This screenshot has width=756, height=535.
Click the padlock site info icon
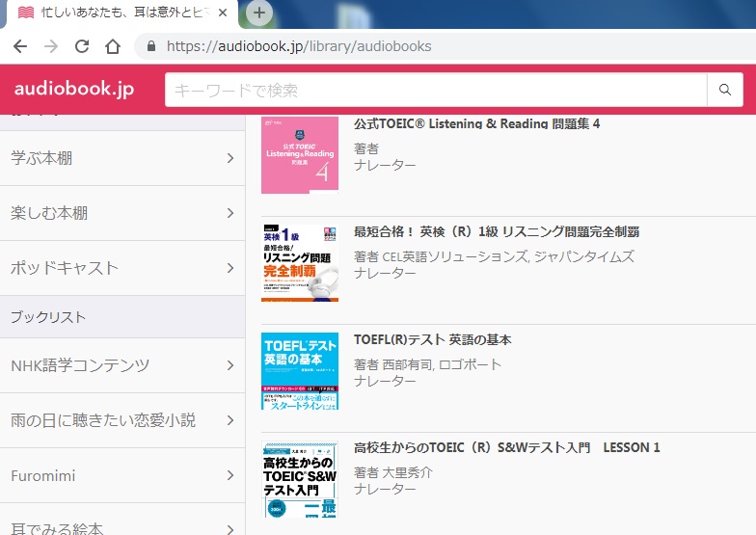point(150,46)
